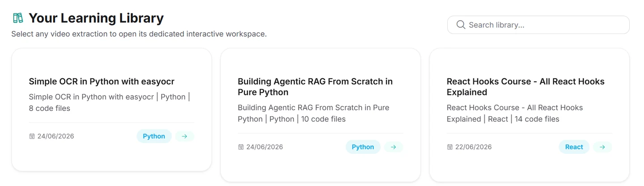644x186 pixels.
Task: Click date 24/06/2026 on Agentic RAG card
Action: coord(265,147)
